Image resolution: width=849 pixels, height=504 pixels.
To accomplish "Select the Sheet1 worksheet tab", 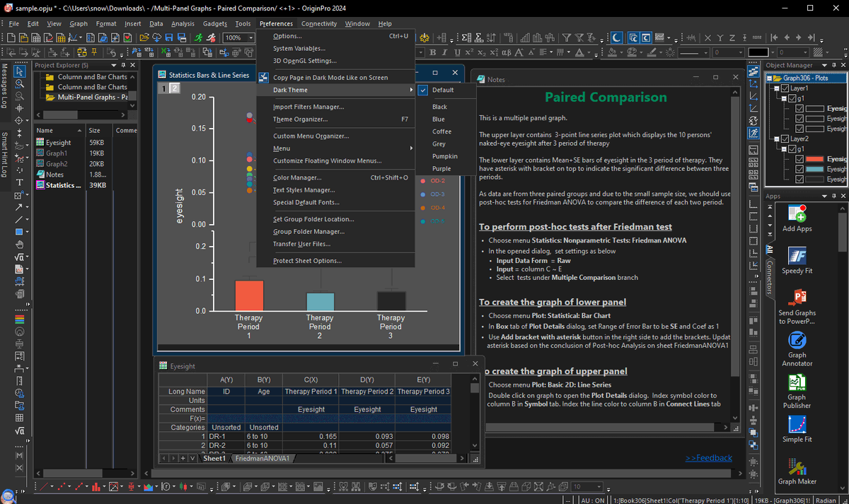I will (x=214, y=458).
